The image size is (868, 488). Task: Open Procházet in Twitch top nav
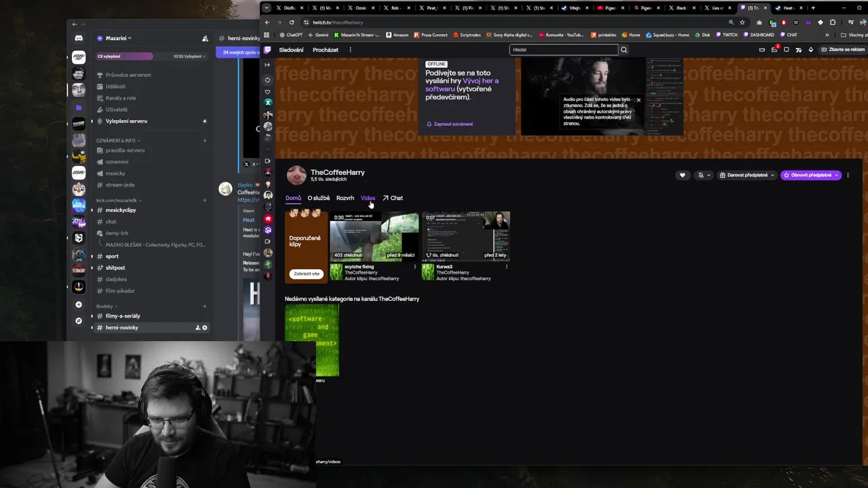[325, 49]
